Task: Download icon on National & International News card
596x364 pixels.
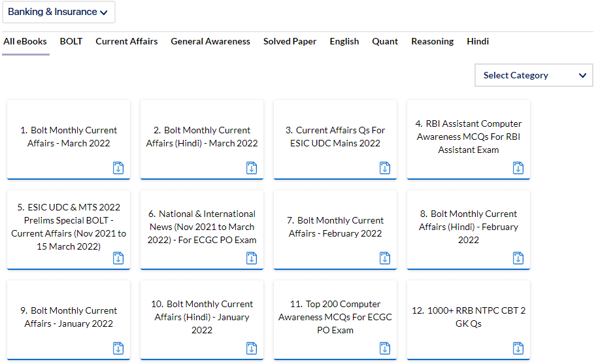Action: point(252,258)
